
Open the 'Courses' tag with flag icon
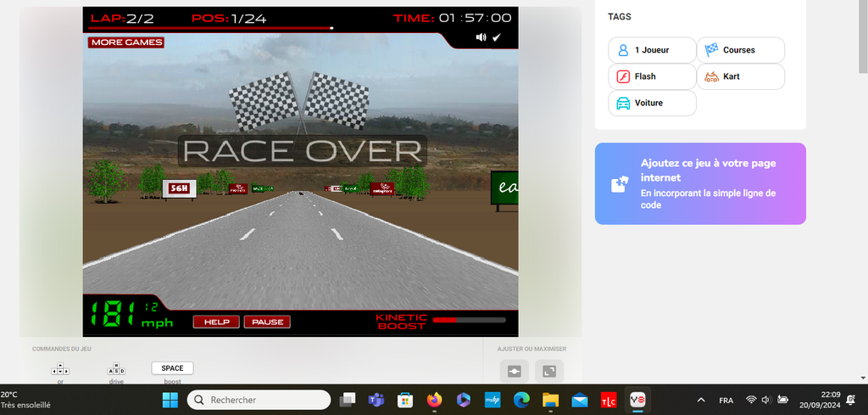[740, 50]
